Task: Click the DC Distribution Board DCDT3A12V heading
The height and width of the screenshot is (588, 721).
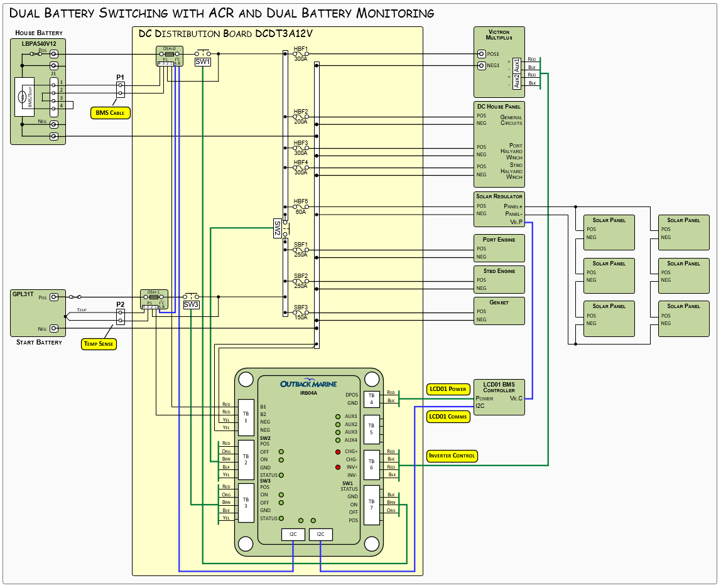Action: point(225,33)
